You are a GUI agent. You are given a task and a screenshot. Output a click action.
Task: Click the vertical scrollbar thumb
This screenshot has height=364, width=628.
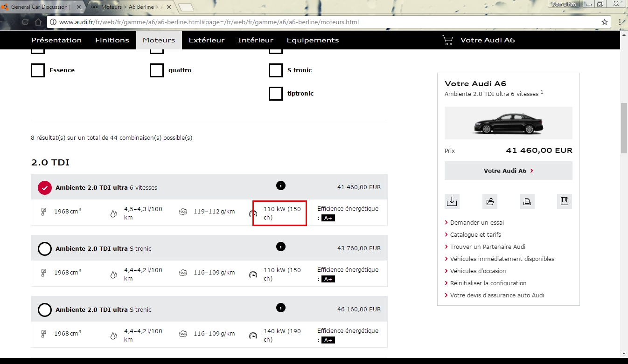click(x=624, y=128)
